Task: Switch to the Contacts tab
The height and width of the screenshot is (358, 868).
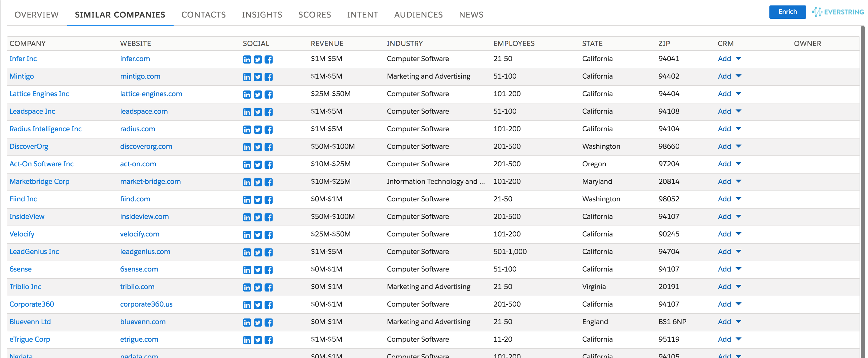Action: [x=203, y=15]
